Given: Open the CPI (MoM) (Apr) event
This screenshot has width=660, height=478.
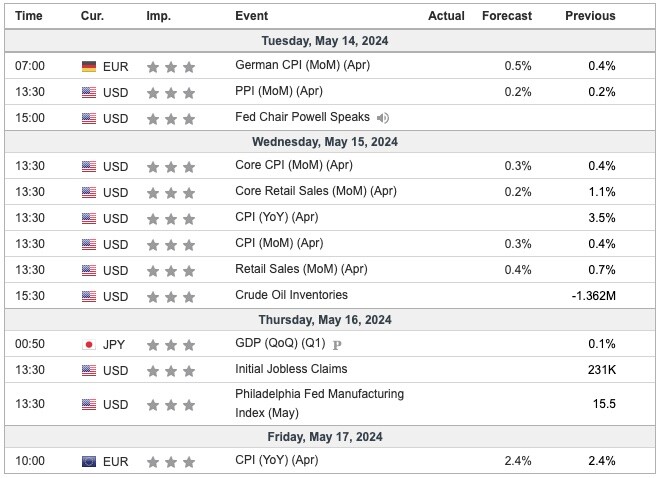Looking at the screenshot, I should [279, 243].
